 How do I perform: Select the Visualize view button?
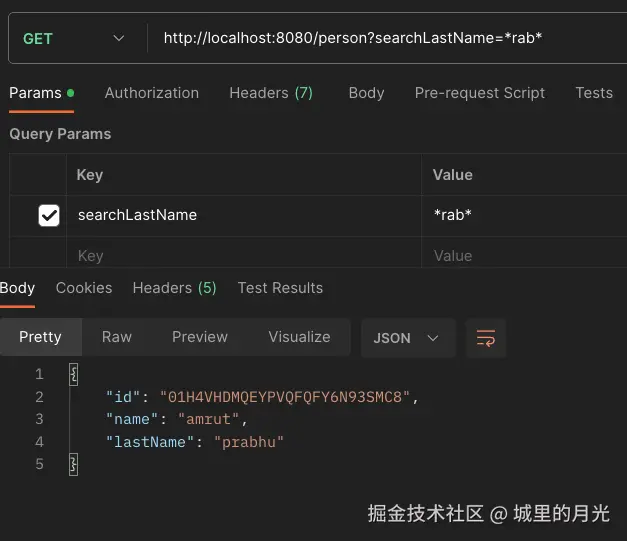[x=300, y=337]
